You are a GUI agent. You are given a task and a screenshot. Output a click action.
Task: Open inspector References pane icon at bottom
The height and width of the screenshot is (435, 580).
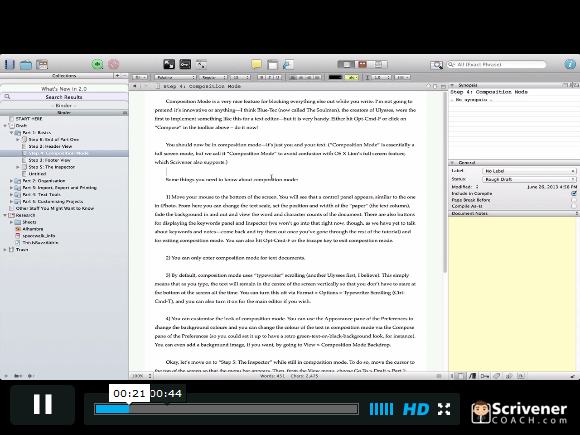(472, 376)
